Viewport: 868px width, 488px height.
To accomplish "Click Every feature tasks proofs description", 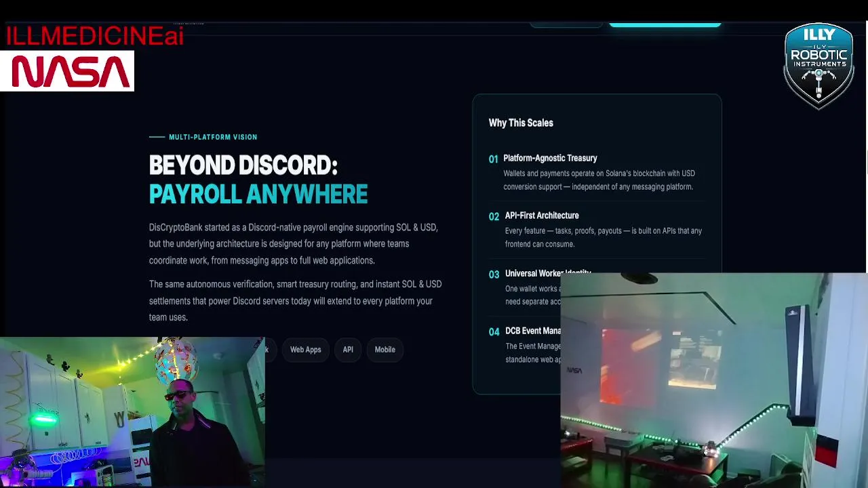I will (x=603, y=237).
